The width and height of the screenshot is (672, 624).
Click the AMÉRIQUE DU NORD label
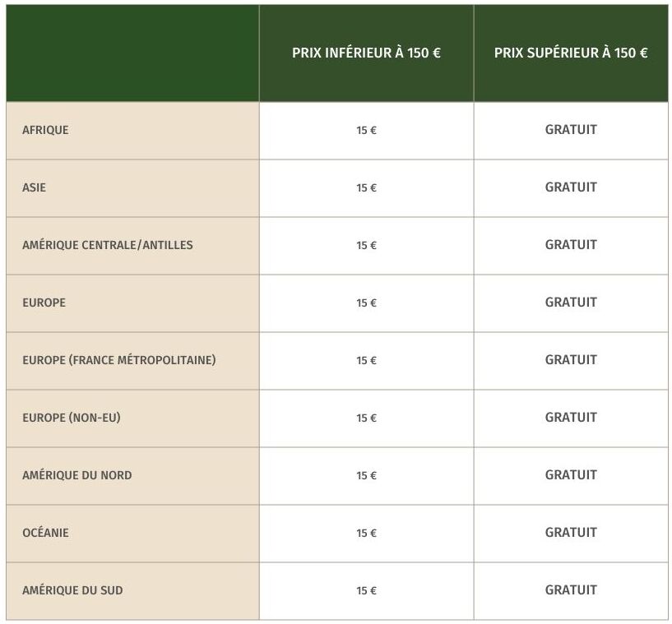(x=77, y=475)
